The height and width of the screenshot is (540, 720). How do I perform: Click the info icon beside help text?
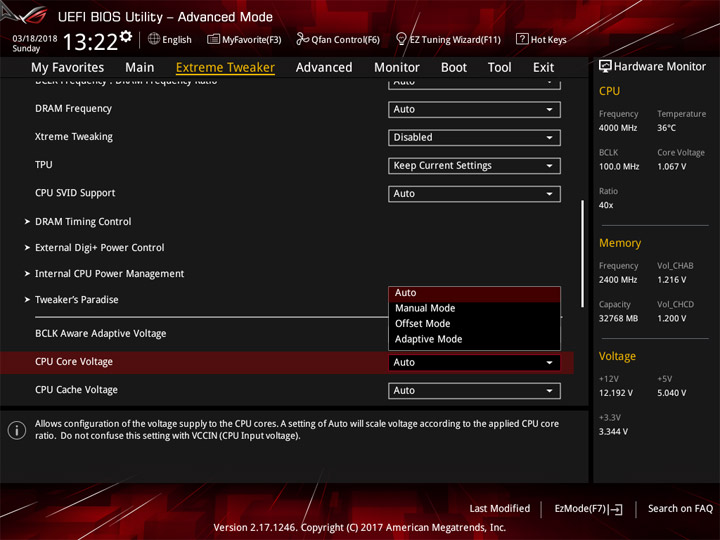[17, 430]
